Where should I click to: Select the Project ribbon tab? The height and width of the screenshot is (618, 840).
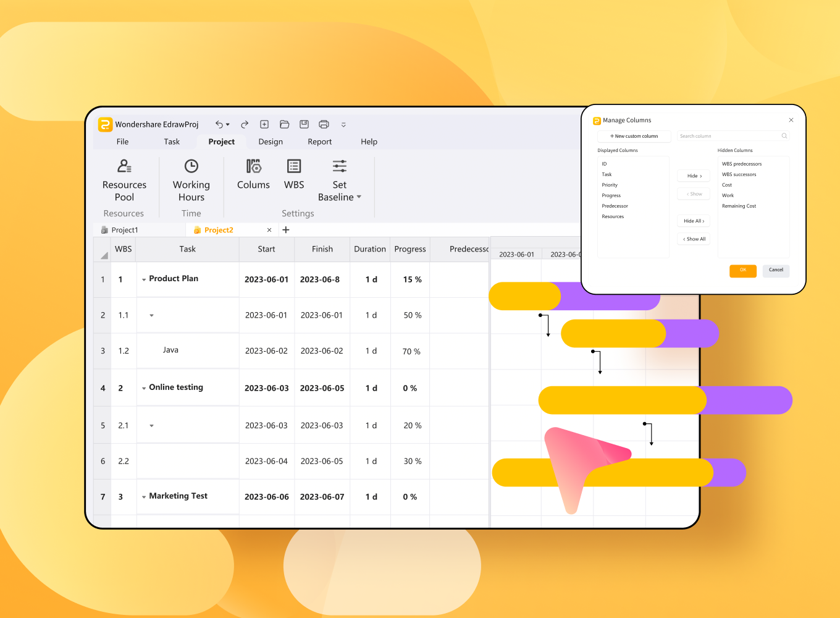point(222,142)
